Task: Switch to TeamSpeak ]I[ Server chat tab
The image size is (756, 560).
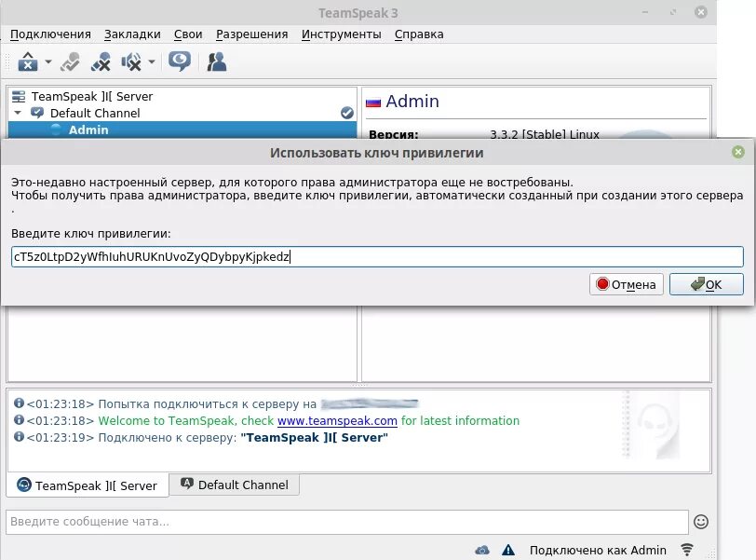Action: click(x=88, y=485)
